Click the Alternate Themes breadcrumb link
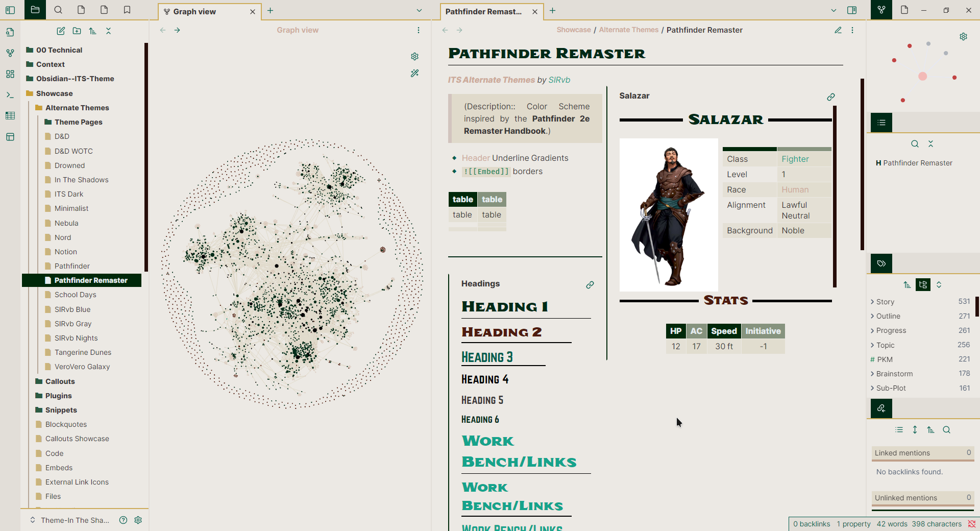 628,30
